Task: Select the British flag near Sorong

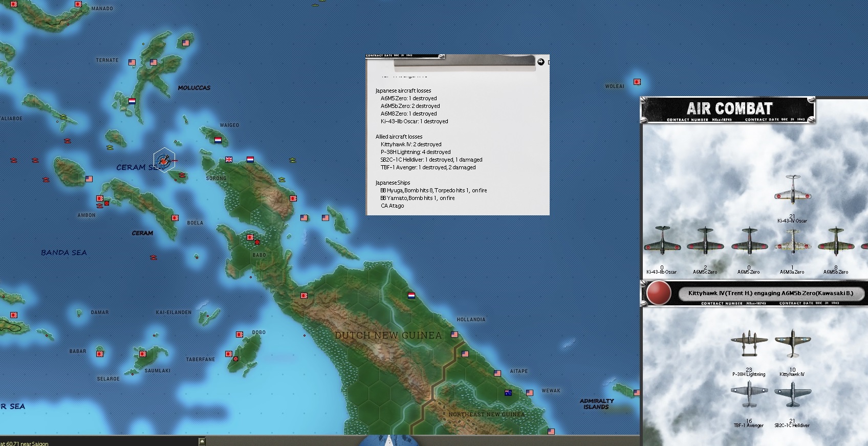Action: pyautogui.click(x=229, y=160)
